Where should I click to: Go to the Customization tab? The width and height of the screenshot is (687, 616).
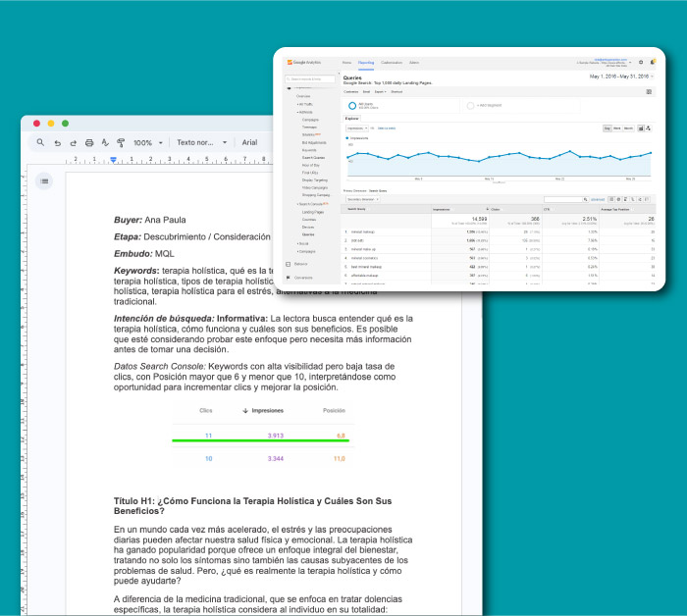[391, 62]
